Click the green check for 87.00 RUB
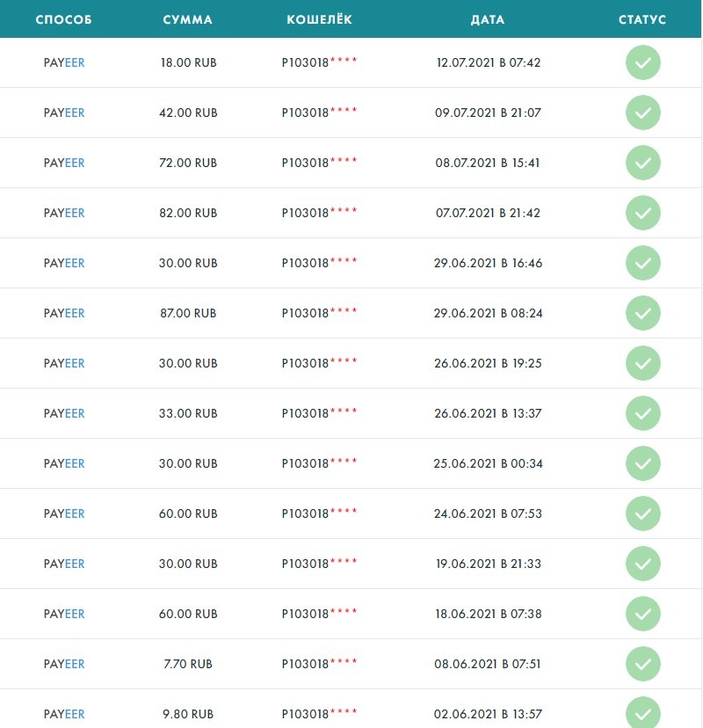Viewport: 703px width, 728px height. point(642,313)
